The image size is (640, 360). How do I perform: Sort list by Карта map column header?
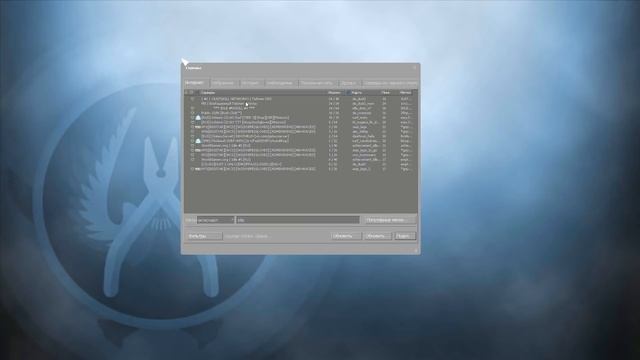click(365, 93)
